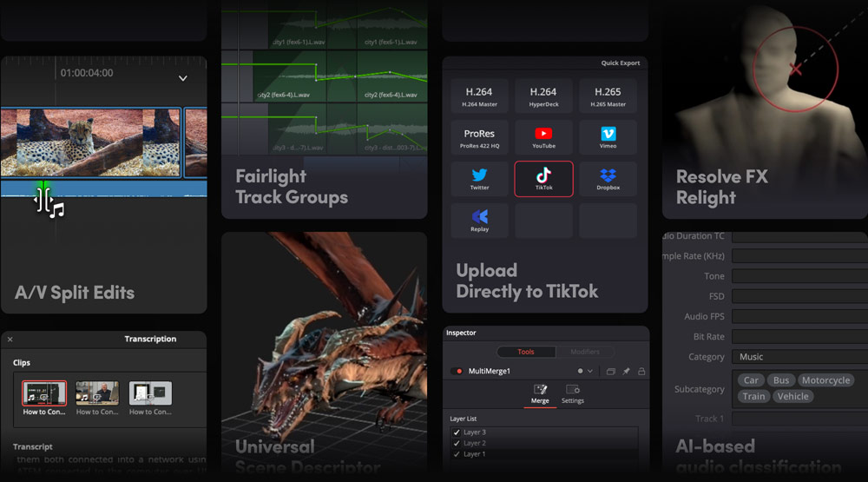Uncheck Layer 3 in the Layer List

pyautogui.click(x=457, y=432)
